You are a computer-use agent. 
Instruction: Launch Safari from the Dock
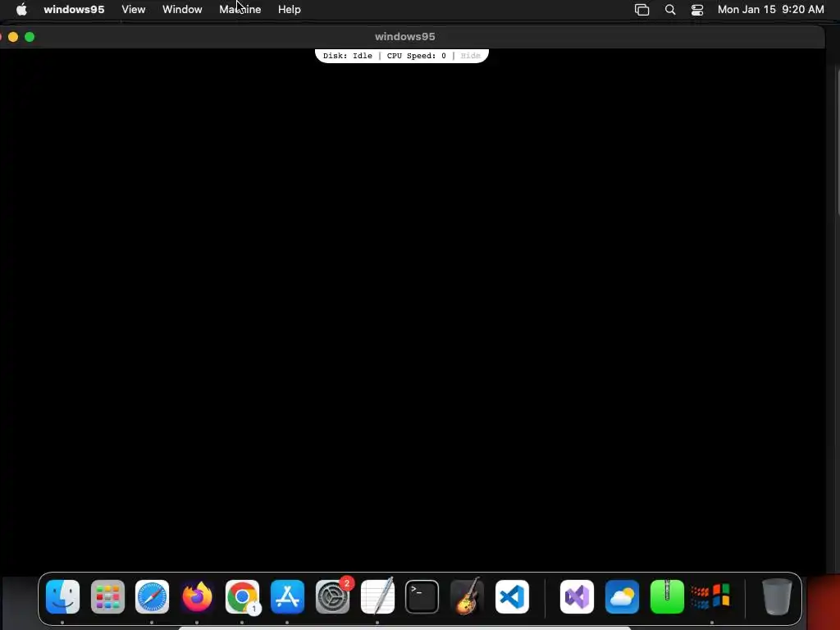tap(152, 597)
